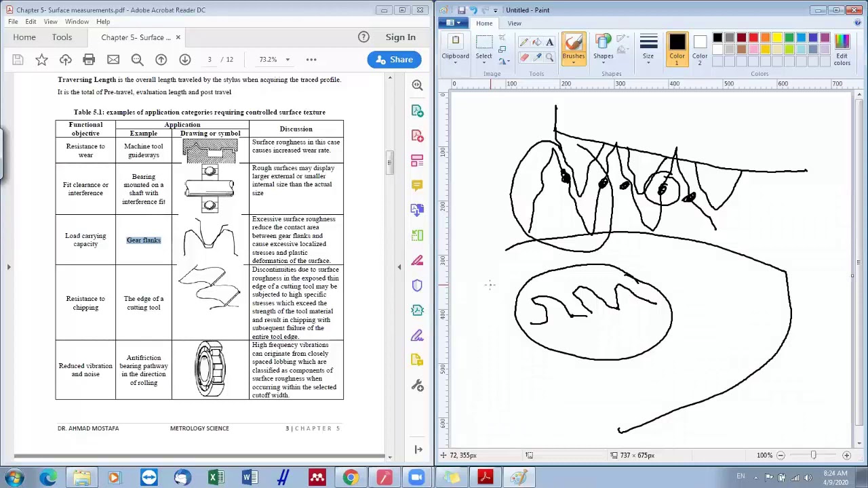Expand the Select dropdown in Paint
The height and width of the screenshot is (488, 868).
coord(484,62)
